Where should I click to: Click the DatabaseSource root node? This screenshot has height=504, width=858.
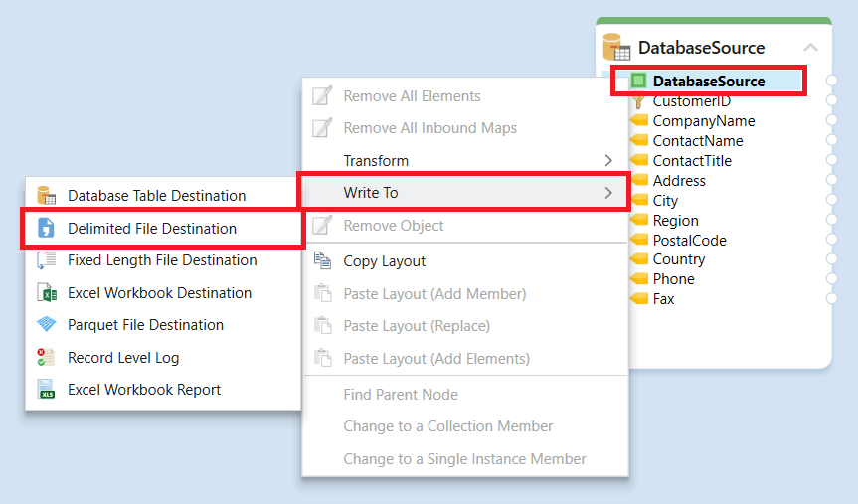[x=708, y=82]
